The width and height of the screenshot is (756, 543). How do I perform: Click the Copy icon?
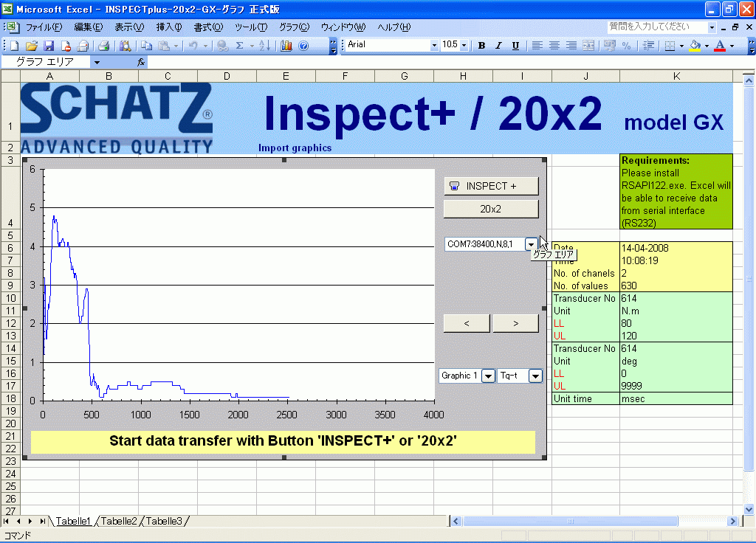tap(147, 46)
